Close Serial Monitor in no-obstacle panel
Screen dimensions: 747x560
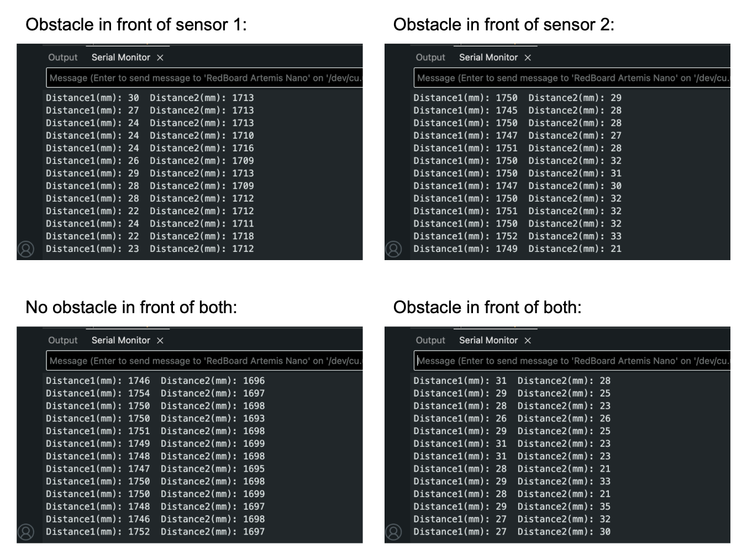pos(160,341)
